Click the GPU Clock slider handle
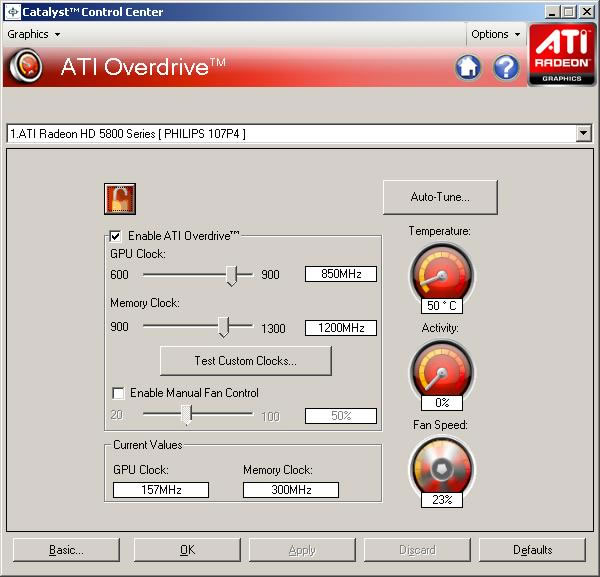 [232, 275]
